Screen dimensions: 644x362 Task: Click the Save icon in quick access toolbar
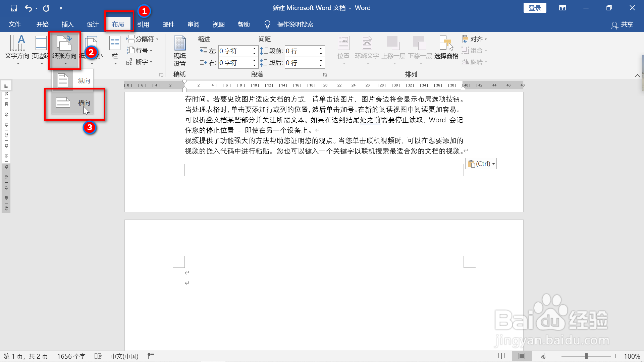14,8
